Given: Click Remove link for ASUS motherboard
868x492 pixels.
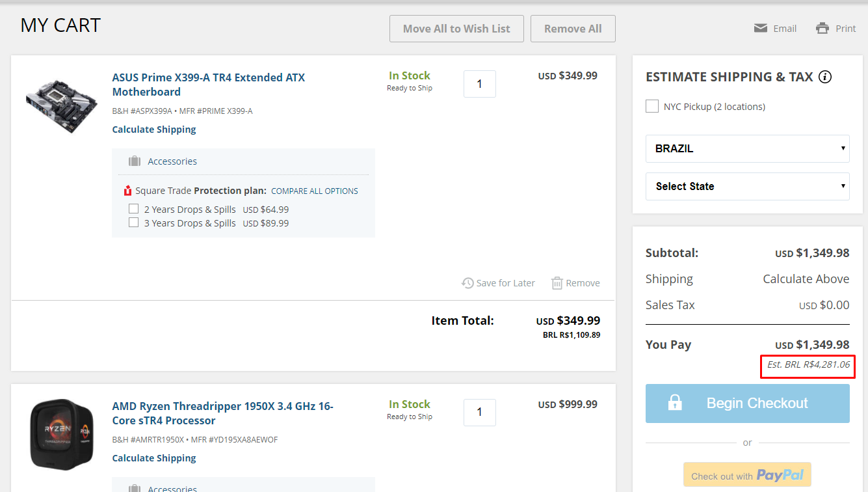Looking at the screenshot, I should click(583, 283).
